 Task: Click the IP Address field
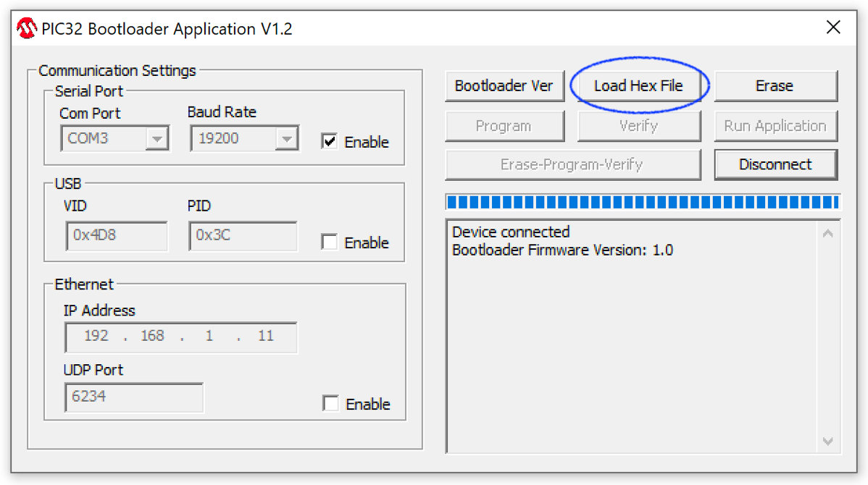[x=180, y=337]
